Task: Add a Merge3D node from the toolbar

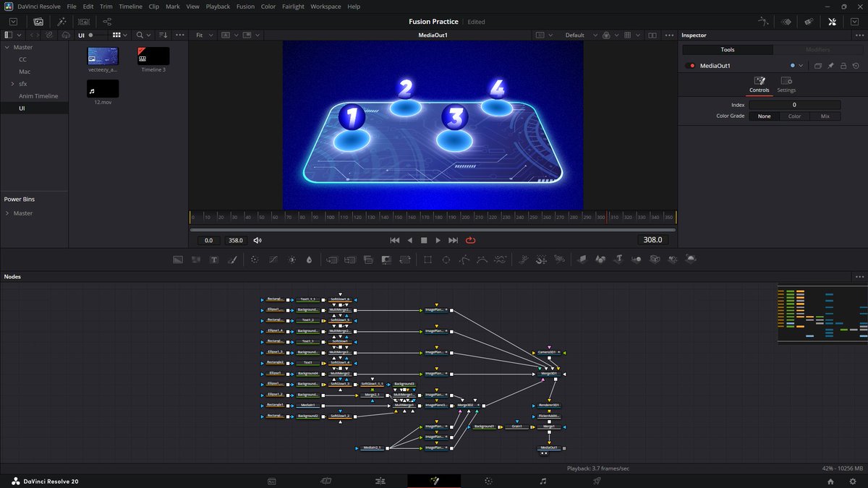Action: (637, 259)
